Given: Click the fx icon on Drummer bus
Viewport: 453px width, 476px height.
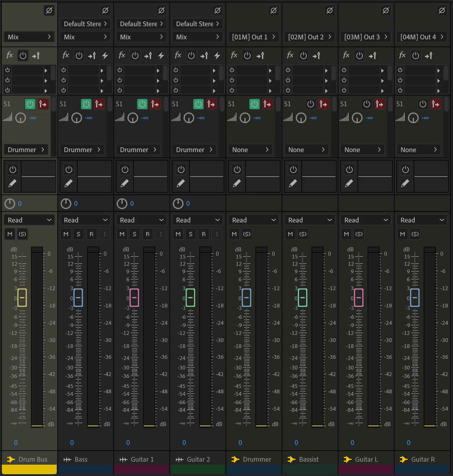Looking at the screenshot, I should click(234, 55).
